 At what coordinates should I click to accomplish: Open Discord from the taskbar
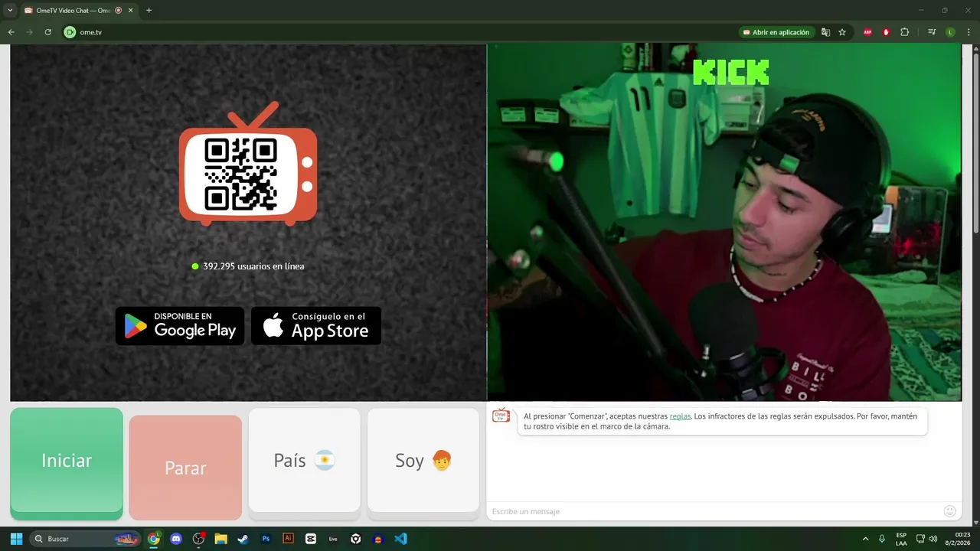pos(176,539)
